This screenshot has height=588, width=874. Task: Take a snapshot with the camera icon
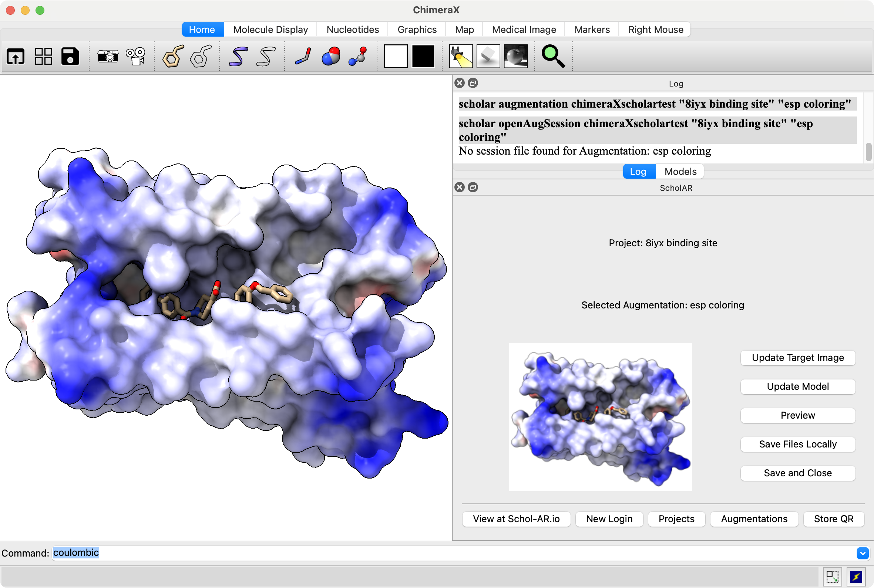point(108,57)
